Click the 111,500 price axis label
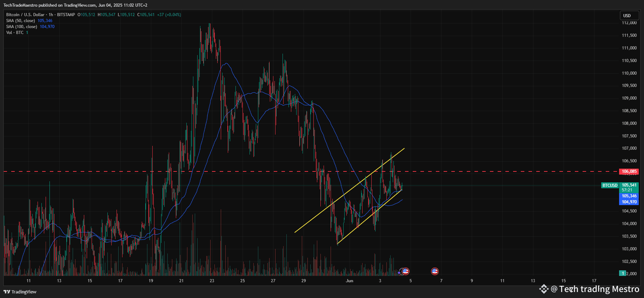This screenshot has width=644, height=298. click(629, 35)
